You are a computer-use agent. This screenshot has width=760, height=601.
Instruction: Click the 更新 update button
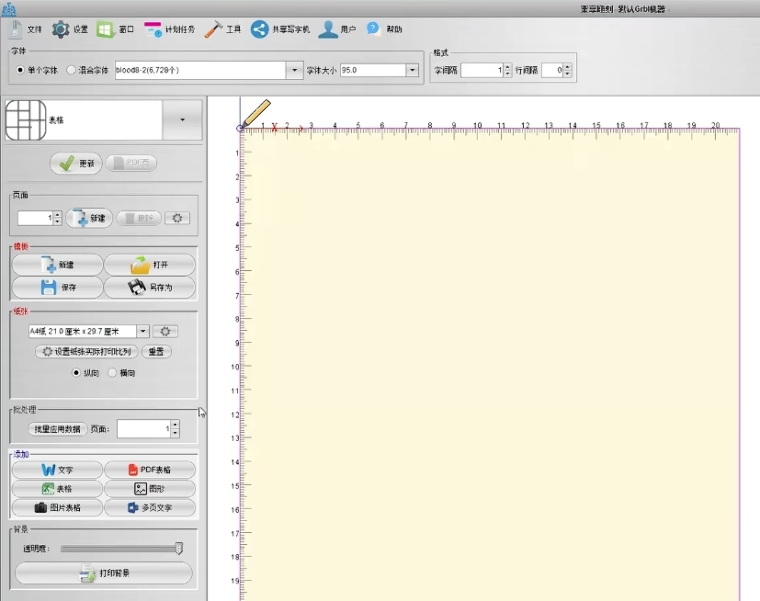pos(76,164)
